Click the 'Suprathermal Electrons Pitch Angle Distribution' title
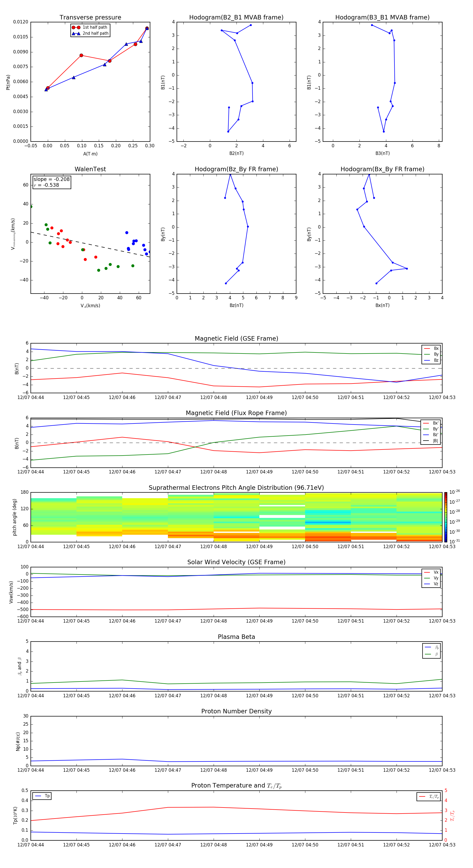 coord(236,488)
